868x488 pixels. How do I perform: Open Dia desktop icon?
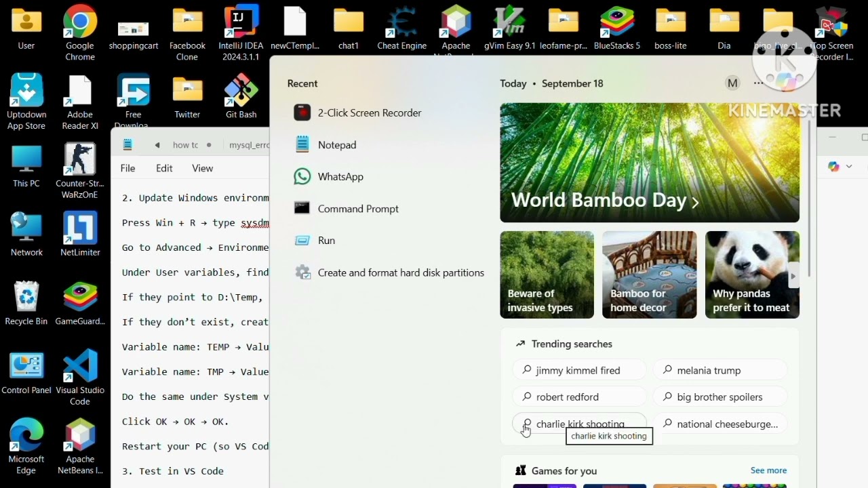pos(724,28)
